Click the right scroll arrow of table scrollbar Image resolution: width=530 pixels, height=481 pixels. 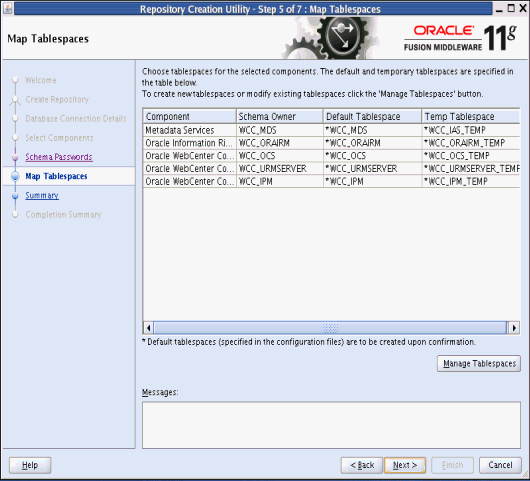point(514,328)
